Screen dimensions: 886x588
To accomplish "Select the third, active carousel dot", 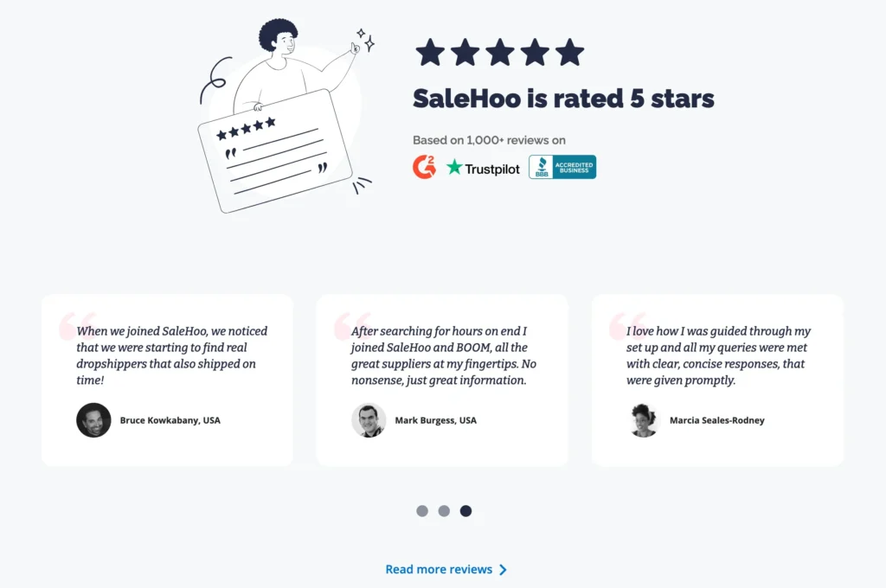I will tap(465, 511).
